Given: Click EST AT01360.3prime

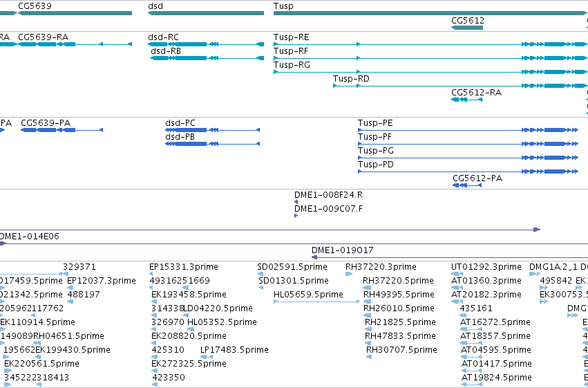Looking at the screenshot, I should [486, 281].
